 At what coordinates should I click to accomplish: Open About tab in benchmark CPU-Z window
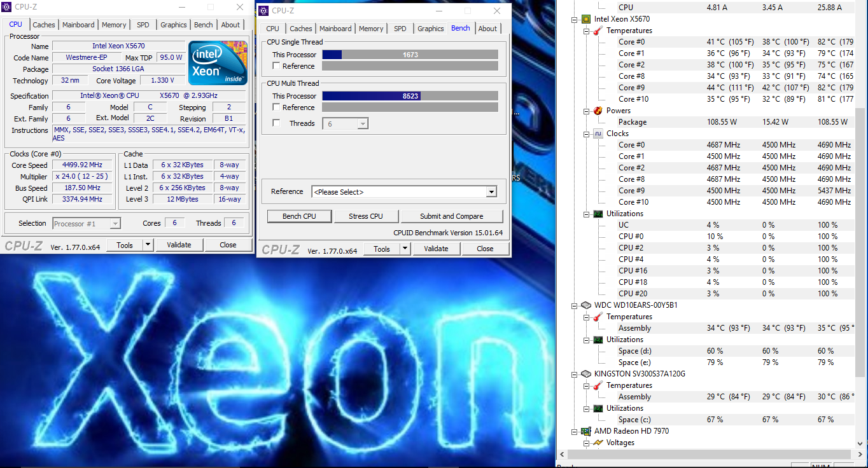(487, 29)
